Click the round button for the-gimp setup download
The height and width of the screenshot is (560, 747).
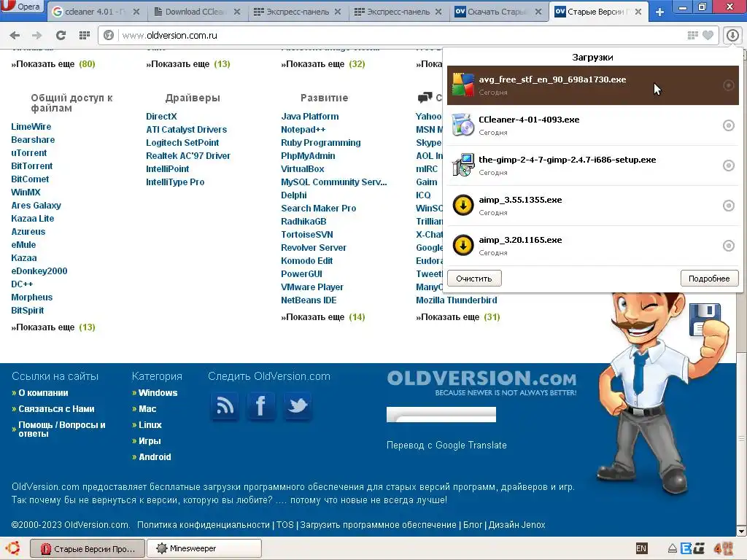pos(729,166)
